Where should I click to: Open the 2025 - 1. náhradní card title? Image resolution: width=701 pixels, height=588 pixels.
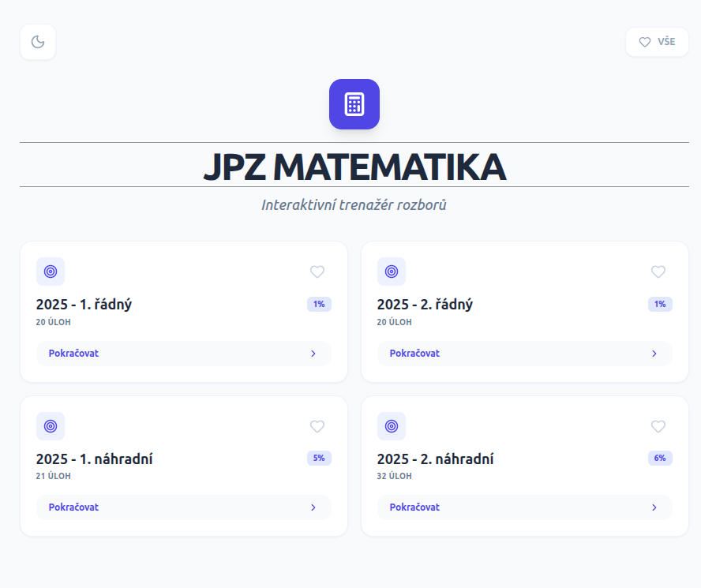95,459
